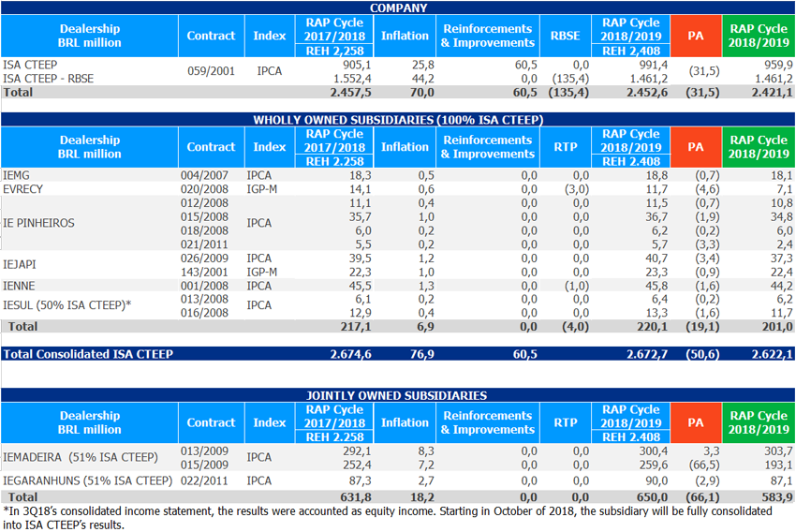Click the RBSE column header
The width and height of the screenshot is (796, 532).
[566, 36]
